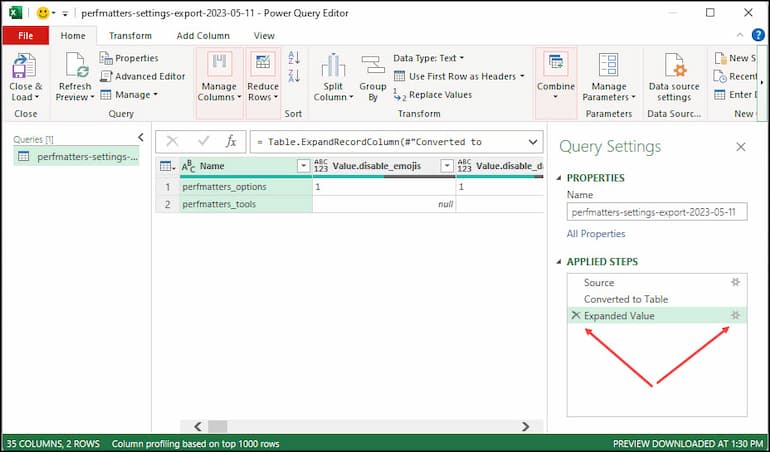Collapse the PROPERTIES section
Viewport: 770px width, 452px height.
tap(558, 178)
